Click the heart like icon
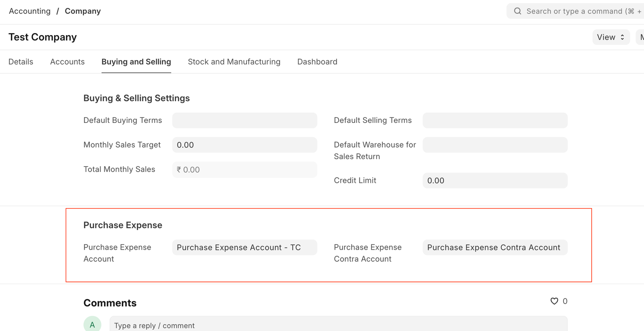 pos(554,301)
